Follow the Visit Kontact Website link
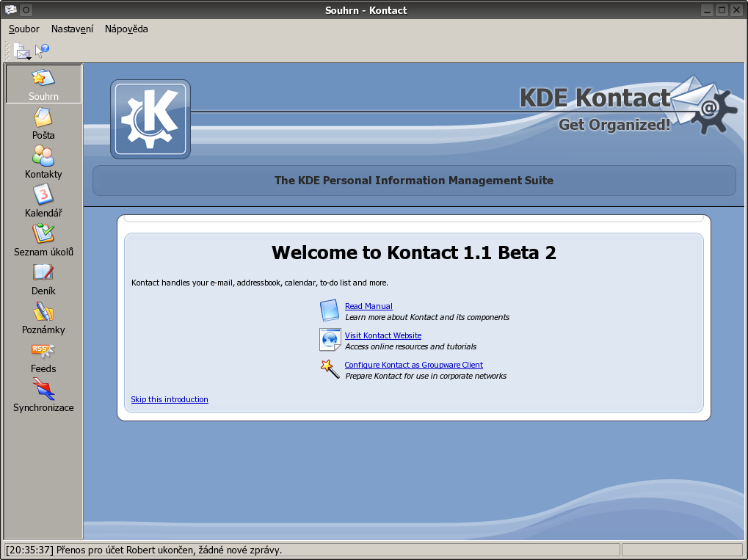This screenshot has height=560, width=748. [383, 335]
